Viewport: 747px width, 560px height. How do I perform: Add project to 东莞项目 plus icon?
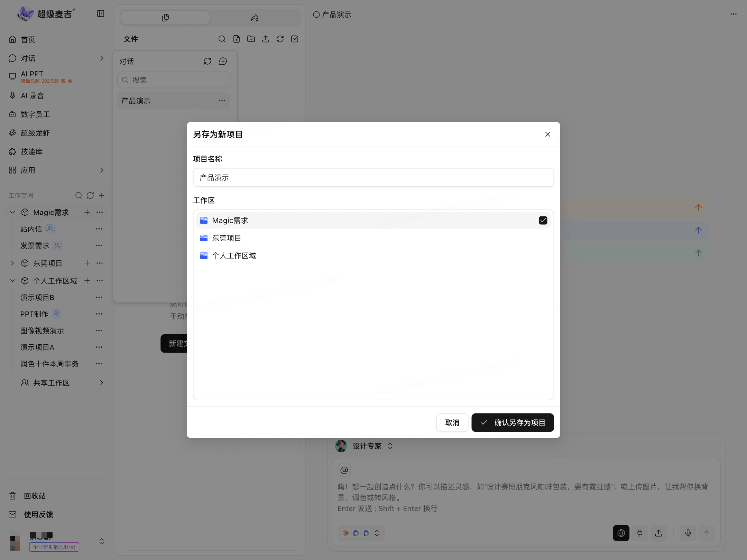[x=87, y=263]
